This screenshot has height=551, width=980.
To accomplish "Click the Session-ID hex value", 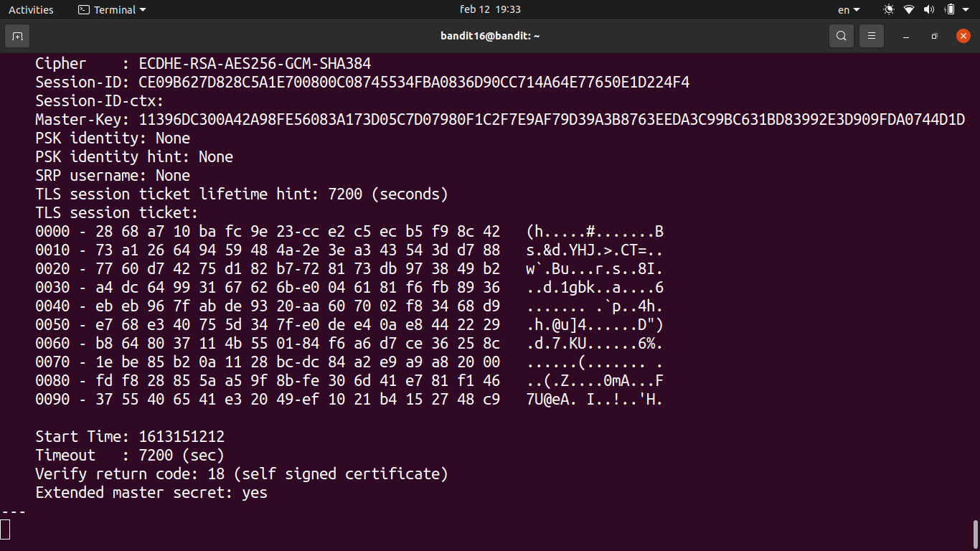I will (x=414, y=83).
